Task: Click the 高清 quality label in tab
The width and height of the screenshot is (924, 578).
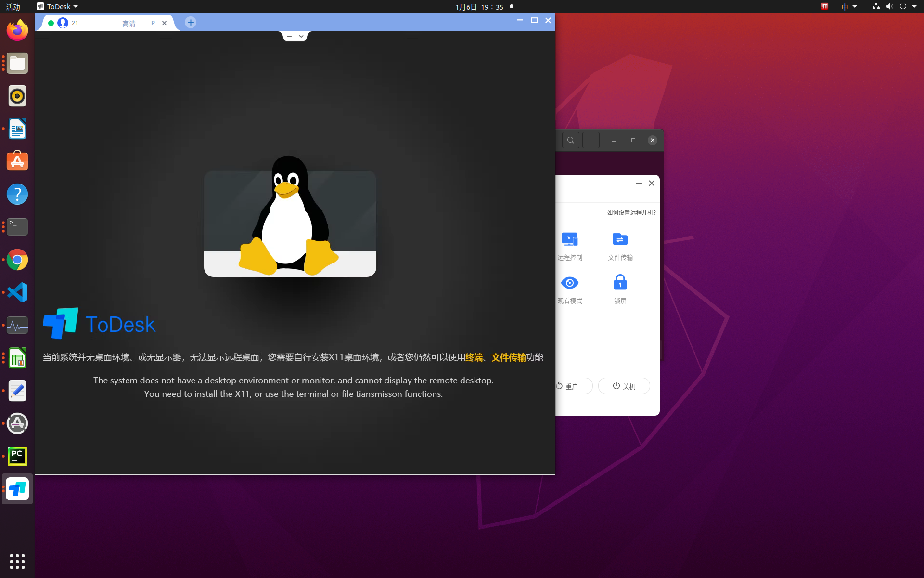Action: [x=128, y=23]
